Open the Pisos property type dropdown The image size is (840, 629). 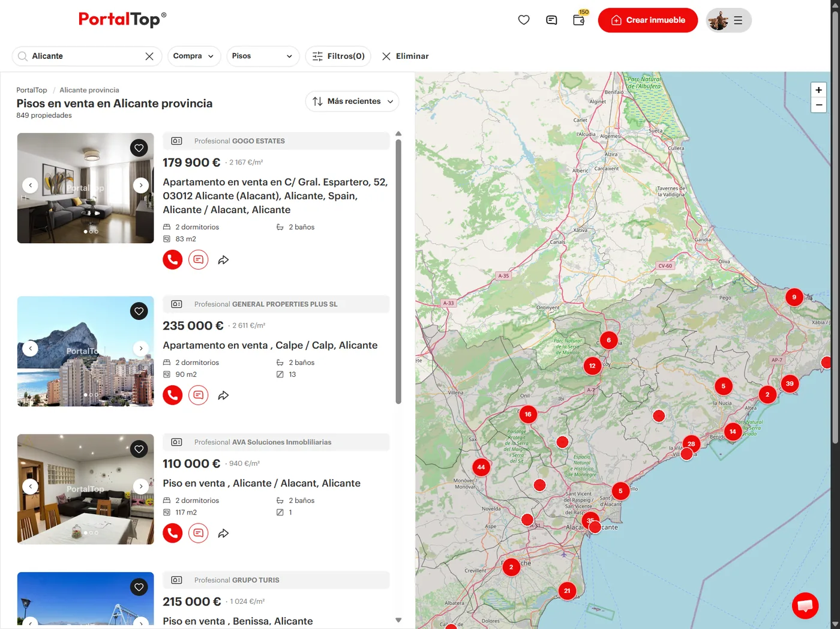(x=263, y=56)
